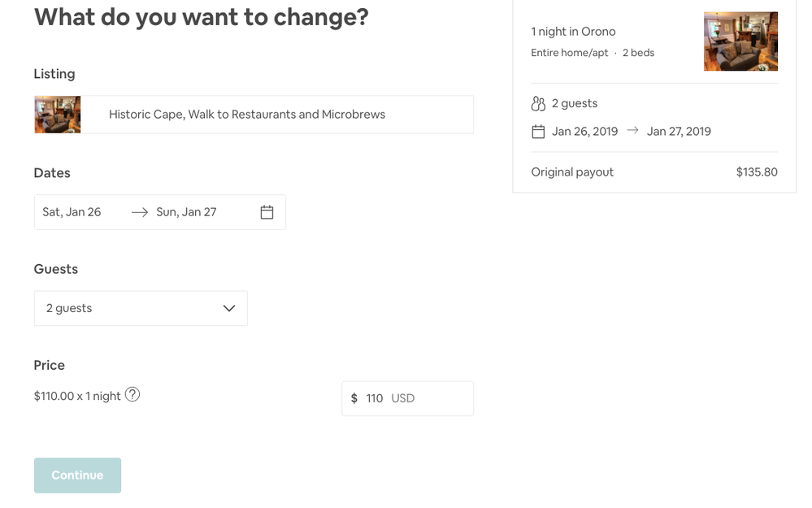Click the arrow between the 2019 summary dates

click(632, 131)
